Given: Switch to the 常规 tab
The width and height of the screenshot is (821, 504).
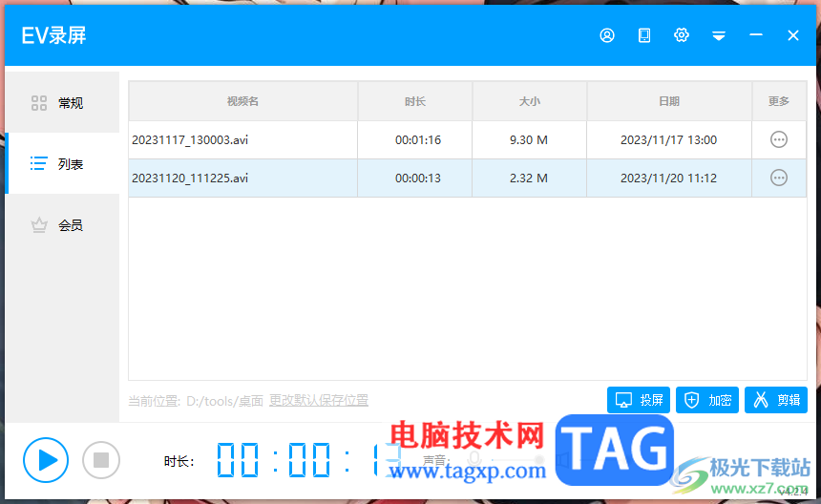Looking at the screenshot, I should [62, 102].
